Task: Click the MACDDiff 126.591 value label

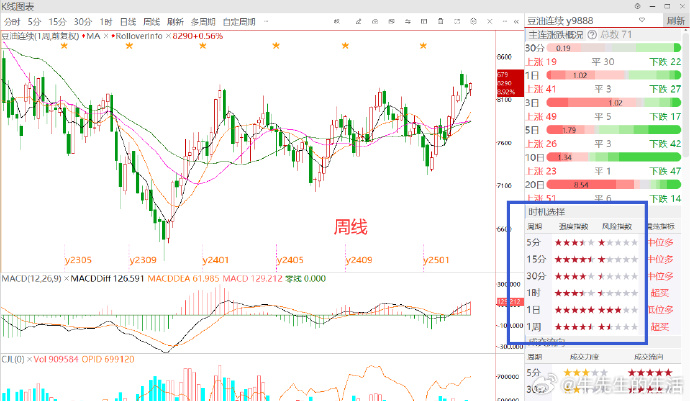Action: click(107, 279)
